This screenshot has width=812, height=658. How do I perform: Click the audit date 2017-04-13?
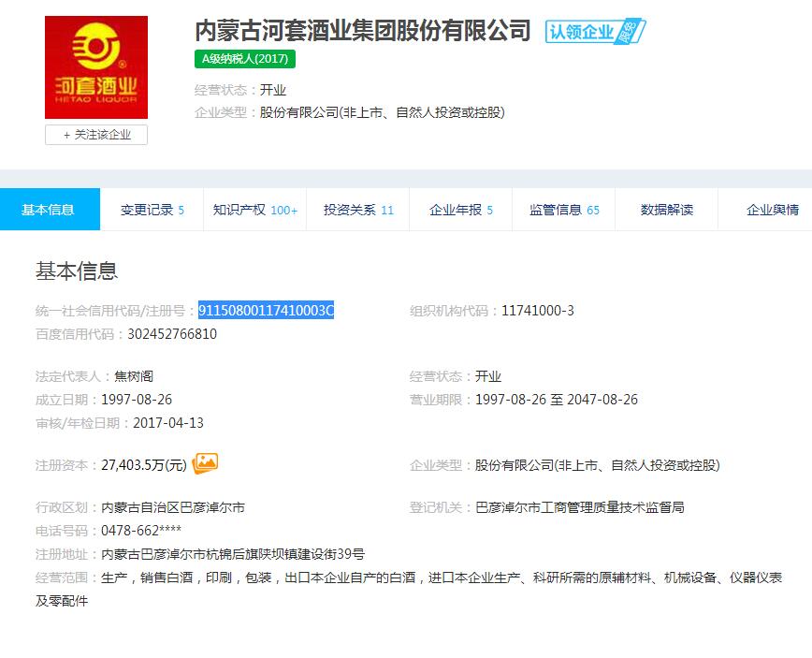click(x=168, y=423)
